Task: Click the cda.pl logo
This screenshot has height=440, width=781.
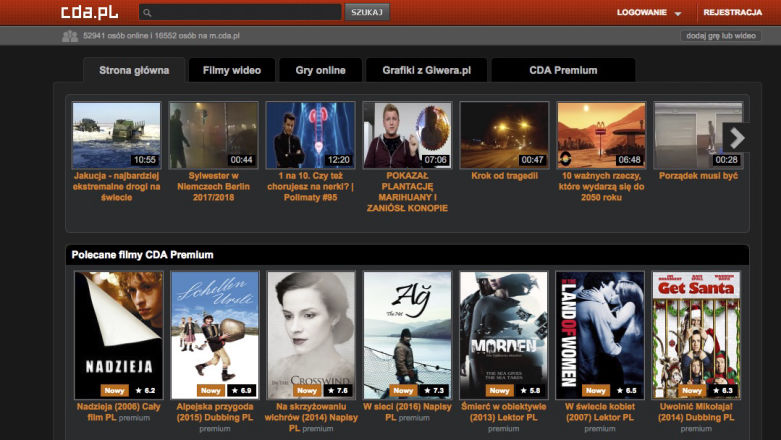Action: pyautogui.click(x=90, y=12)
